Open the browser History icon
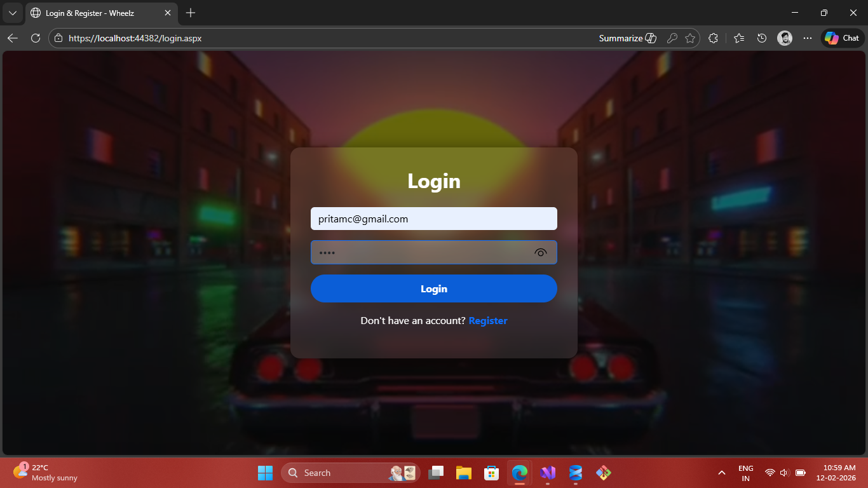Viewport: 868px width, 488px height. tap(762, 38)
